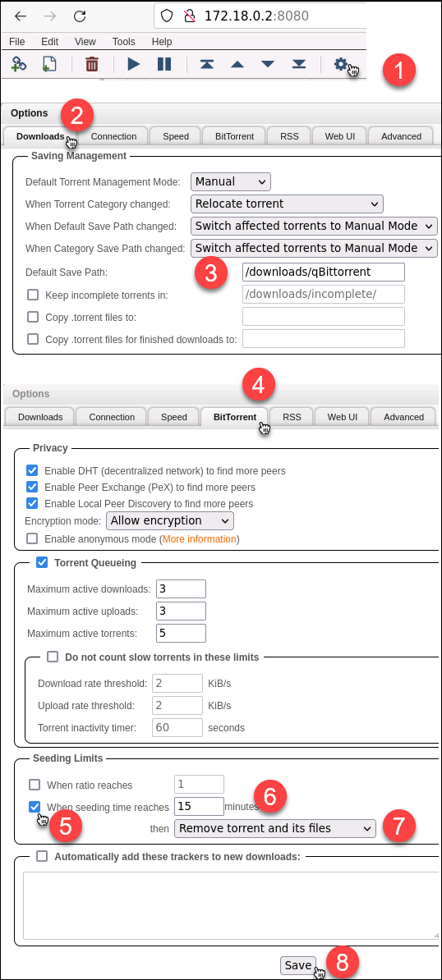Open Options with the gear icon
Image resolution: width=442 pixels, height=980 pixels.
[x=341, y=63]
